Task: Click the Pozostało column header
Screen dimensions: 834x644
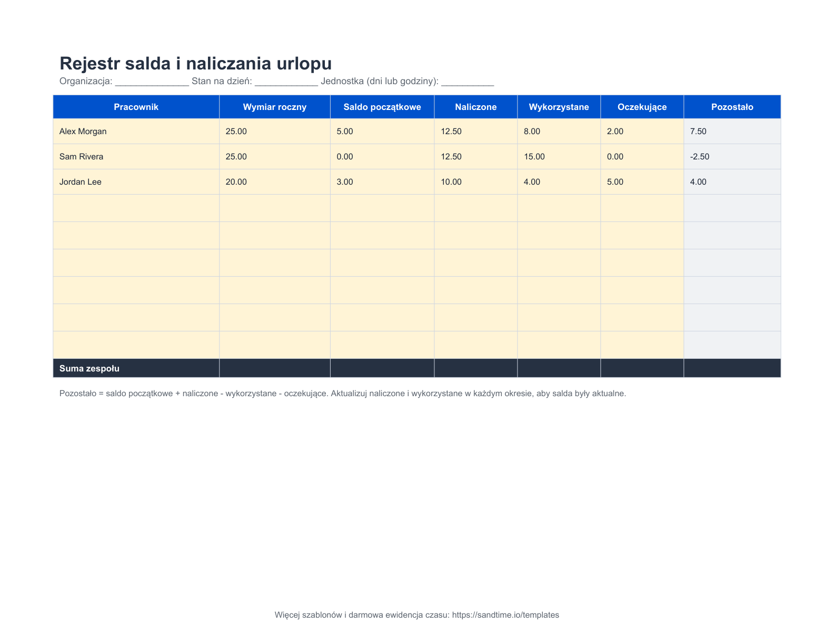Action: click(x=732, y=107)
